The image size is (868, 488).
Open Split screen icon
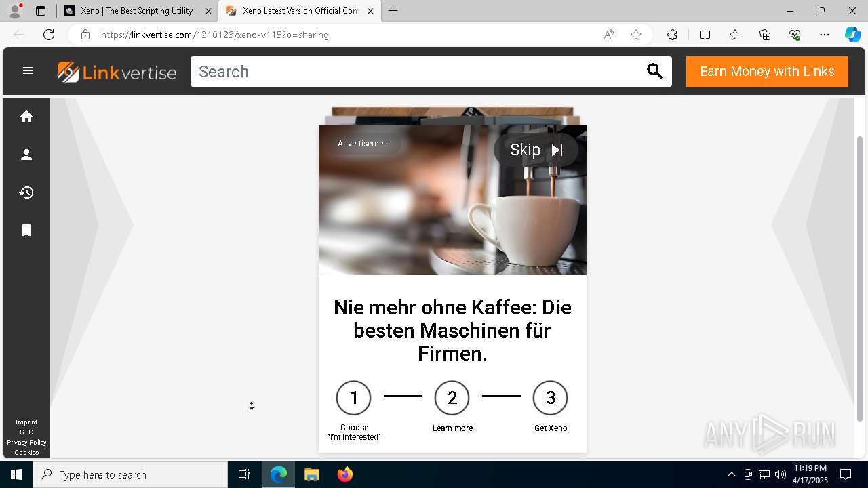pyautogui.click(x=705, y=35)
